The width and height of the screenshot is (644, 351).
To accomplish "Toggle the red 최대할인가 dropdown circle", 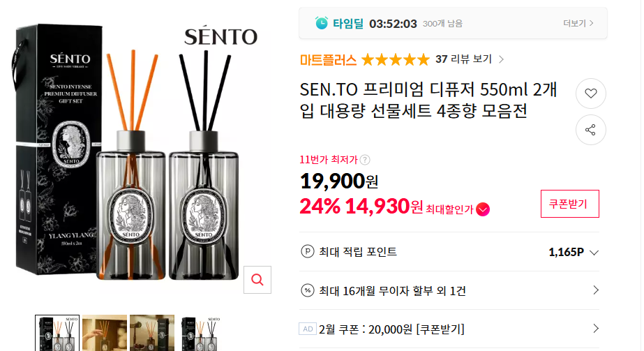I will coord(483,209).
